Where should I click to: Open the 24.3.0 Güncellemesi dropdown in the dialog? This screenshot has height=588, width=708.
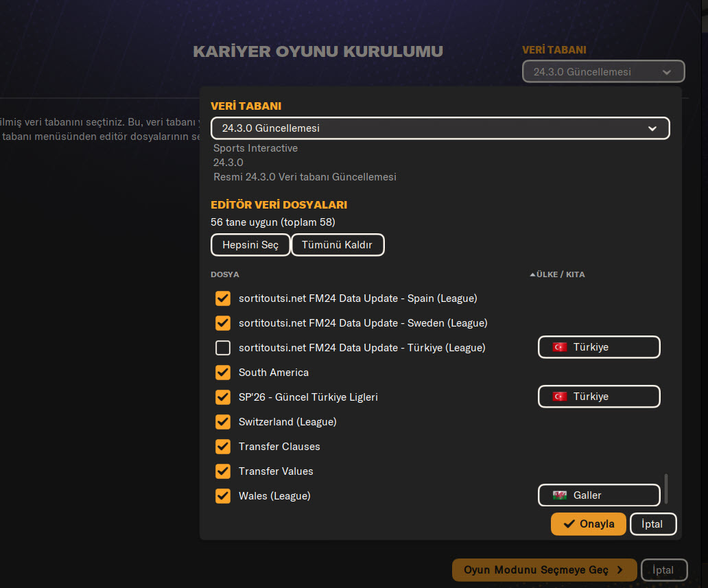tap(440, 128)
